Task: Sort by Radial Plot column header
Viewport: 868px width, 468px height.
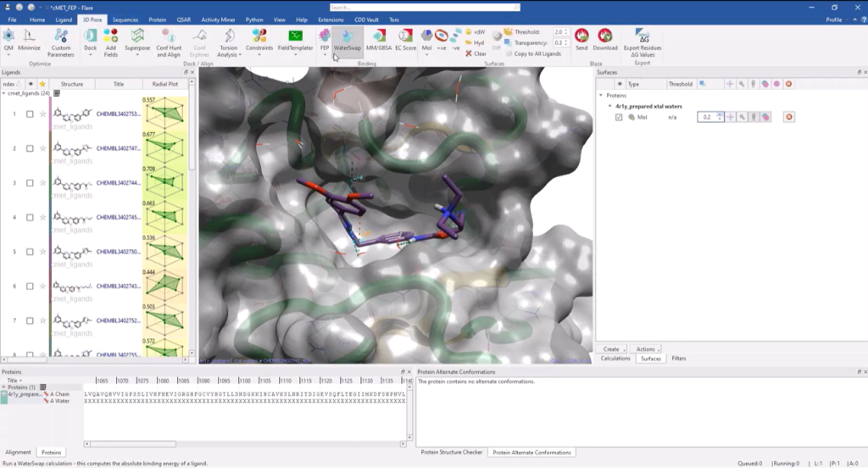Action: (165, 84)
